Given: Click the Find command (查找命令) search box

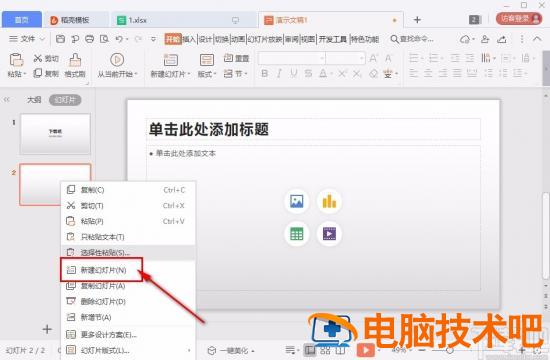Looking at the screenshot, I should tap(412, 39).
